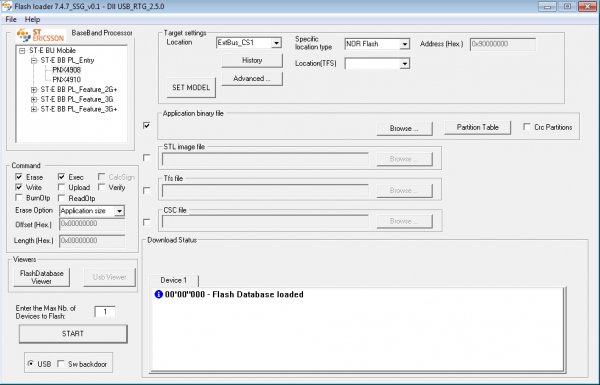Select the ST-E BU Mobile root item

(x=52, y=51)
